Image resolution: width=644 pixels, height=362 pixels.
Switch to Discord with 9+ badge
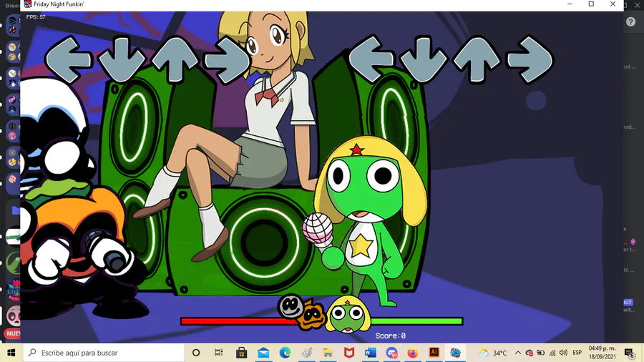tap(392, 353)
